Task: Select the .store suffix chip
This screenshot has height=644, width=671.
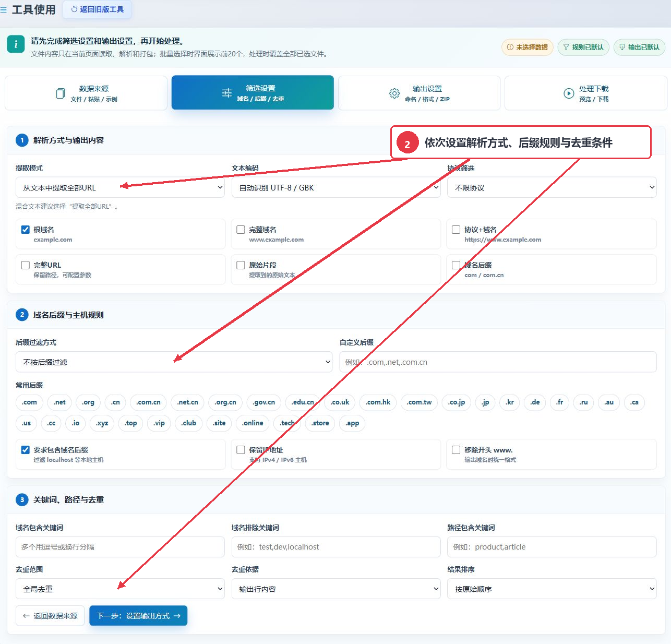Action: pos(320,423)
